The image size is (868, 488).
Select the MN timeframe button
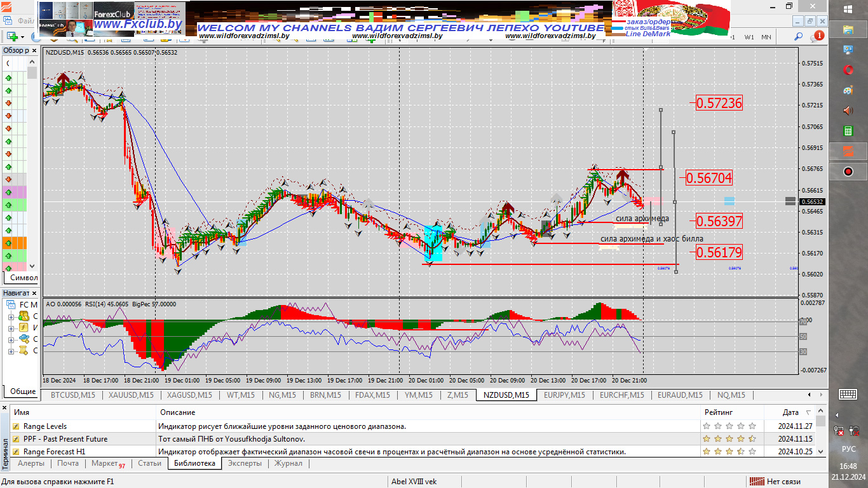pyautogui.click(x=766, y=37)
